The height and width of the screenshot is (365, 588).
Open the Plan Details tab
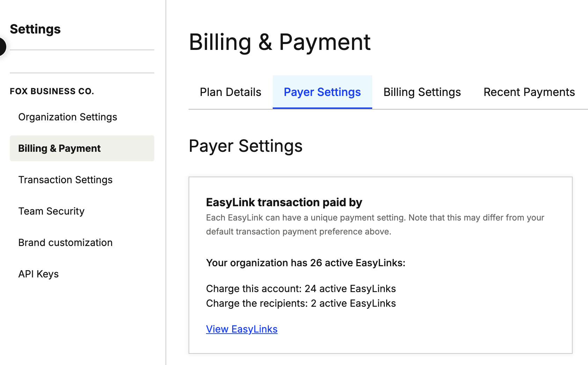[x=230, y=92]
